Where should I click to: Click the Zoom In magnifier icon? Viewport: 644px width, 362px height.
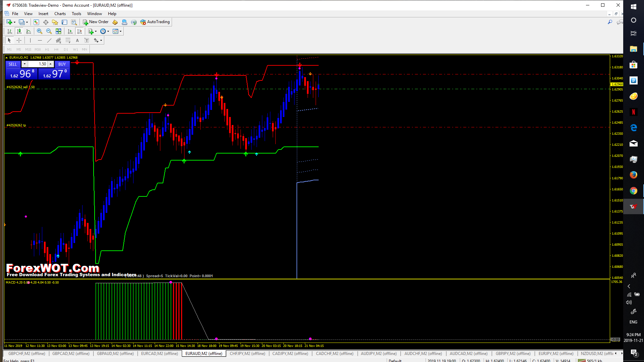pyautogui.click(x=40, y=31)
